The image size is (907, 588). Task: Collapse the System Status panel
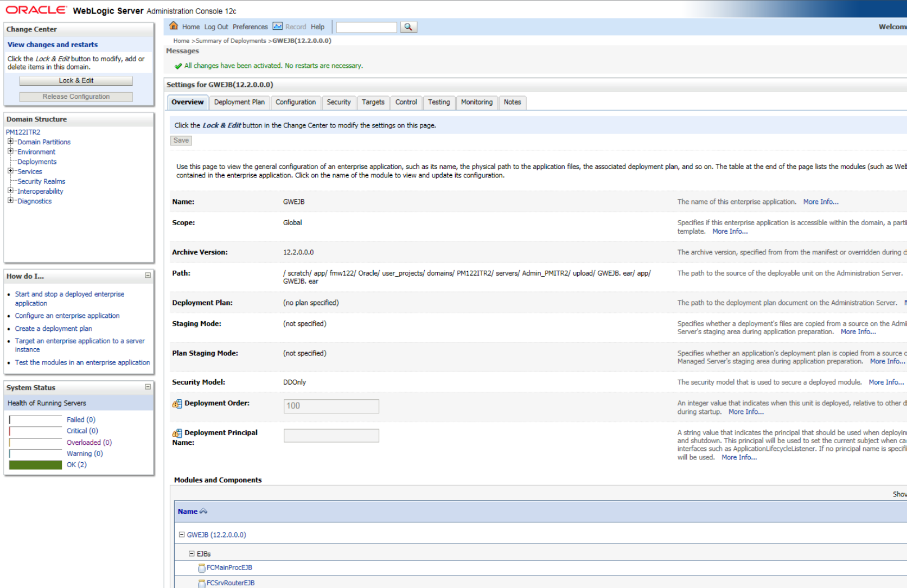pos(147,387)
